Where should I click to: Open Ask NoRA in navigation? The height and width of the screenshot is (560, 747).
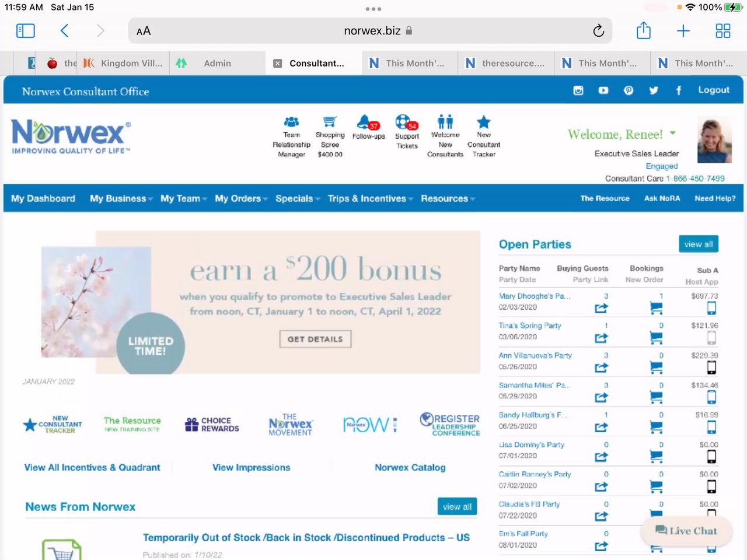point(662,198)
